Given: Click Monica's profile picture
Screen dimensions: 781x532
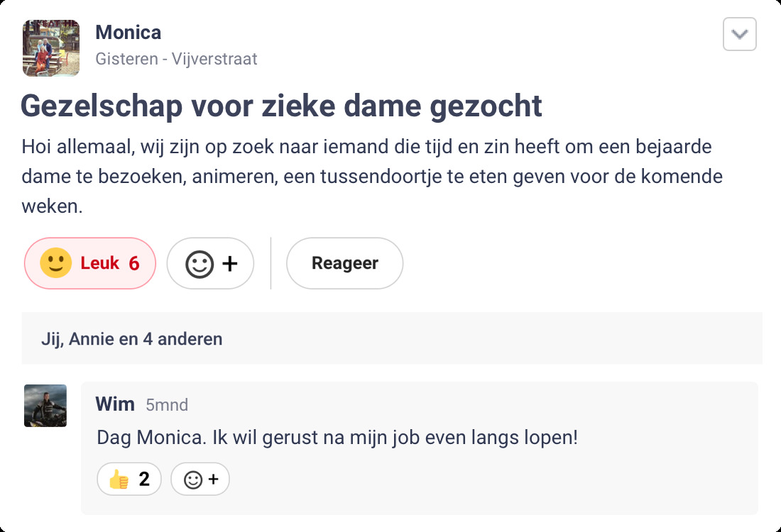Looking at the screenshot, I should [x=51, y=48].
